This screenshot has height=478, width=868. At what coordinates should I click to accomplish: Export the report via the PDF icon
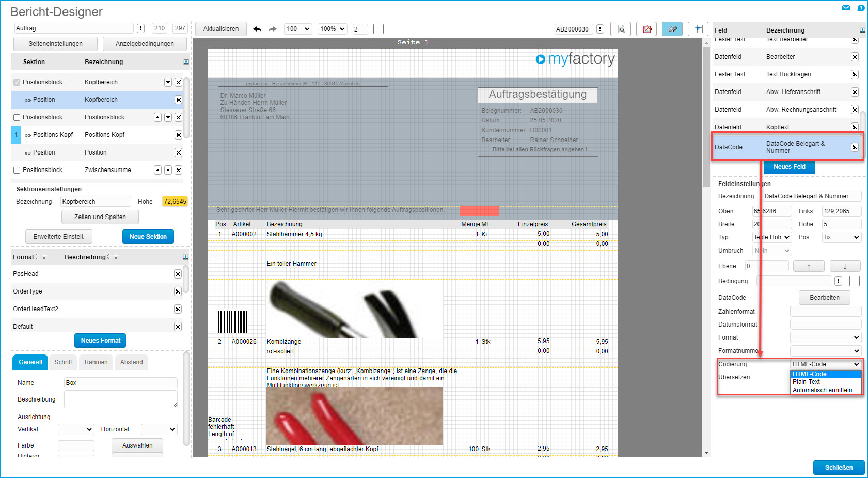pyautogui.click(x=646, y=29)
